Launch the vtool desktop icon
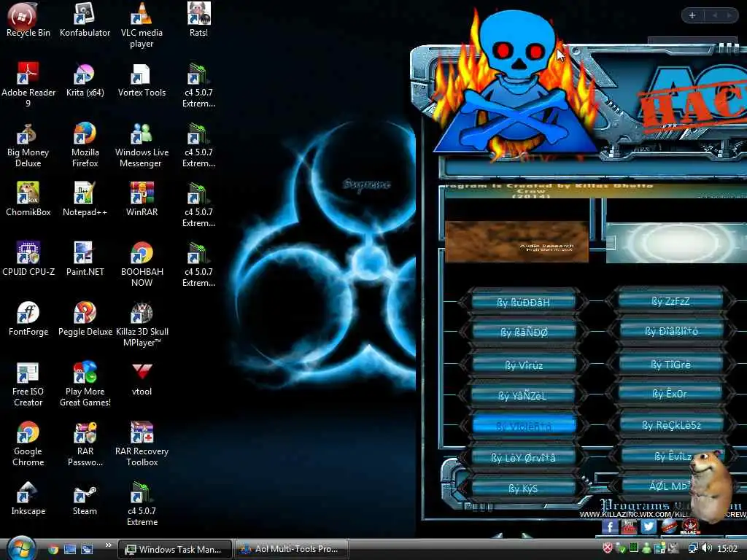 click(x=142, y=379)
